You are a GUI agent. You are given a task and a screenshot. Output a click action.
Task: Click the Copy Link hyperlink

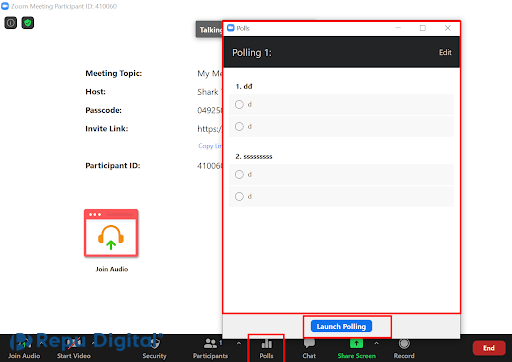(210, 146)
